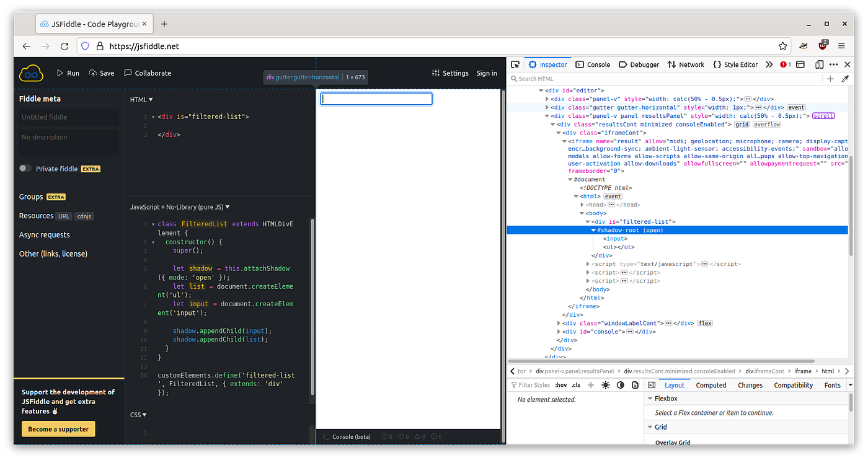Click the Collaborate button
The image size is (868, 460).
click(148, 73)
